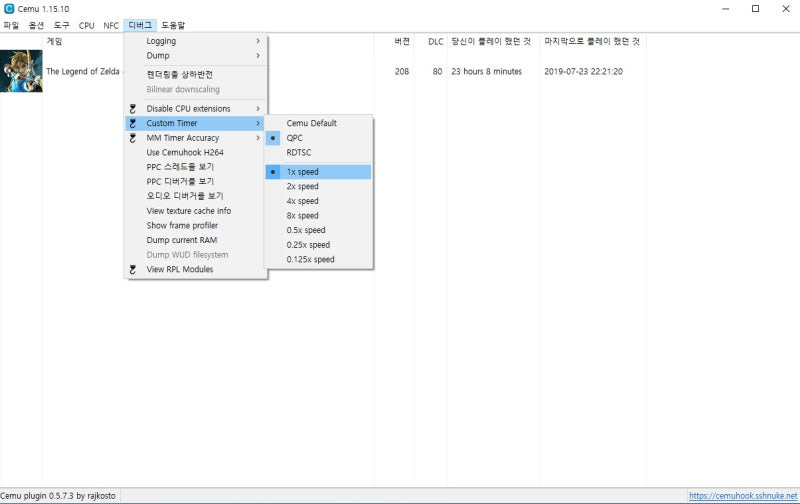
Task: Click the 게임 column header
Action: tap(54, 41)
